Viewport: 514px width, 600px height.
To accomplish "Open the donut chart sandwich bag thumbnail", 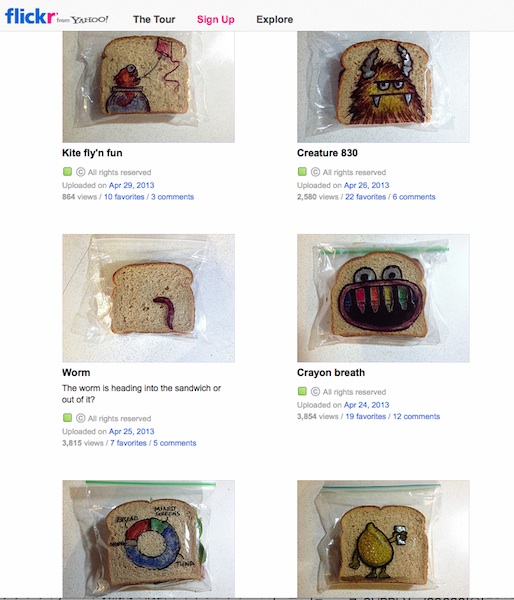I will coord(148,539).
